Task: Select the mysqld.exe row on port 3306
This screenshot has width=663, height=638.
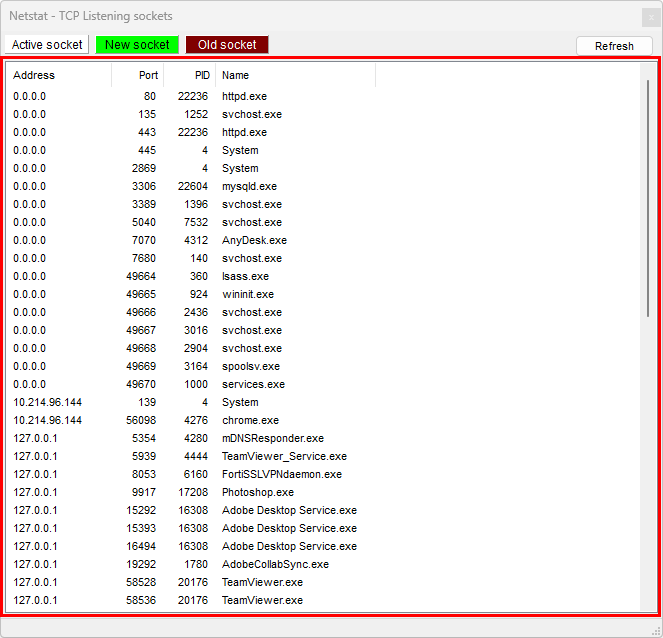Action: [249, 186]
